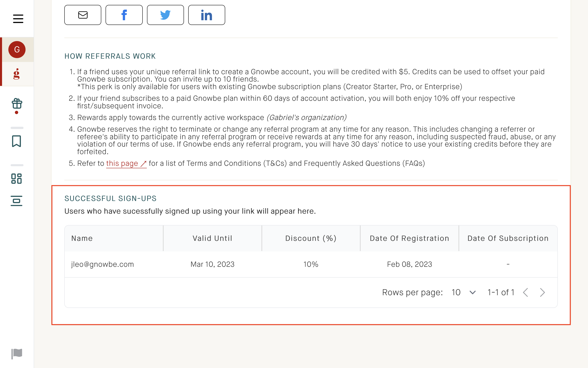Screen dimensions: 588x368
Task: Open the stacked layout icon in sidebar
Action: point(17,201)
